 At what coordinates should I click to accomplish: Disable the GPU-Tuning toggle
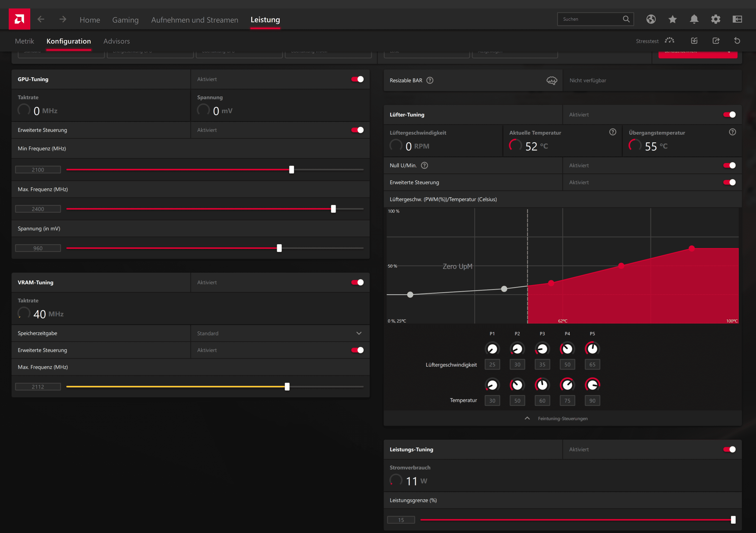coord(357,79)
